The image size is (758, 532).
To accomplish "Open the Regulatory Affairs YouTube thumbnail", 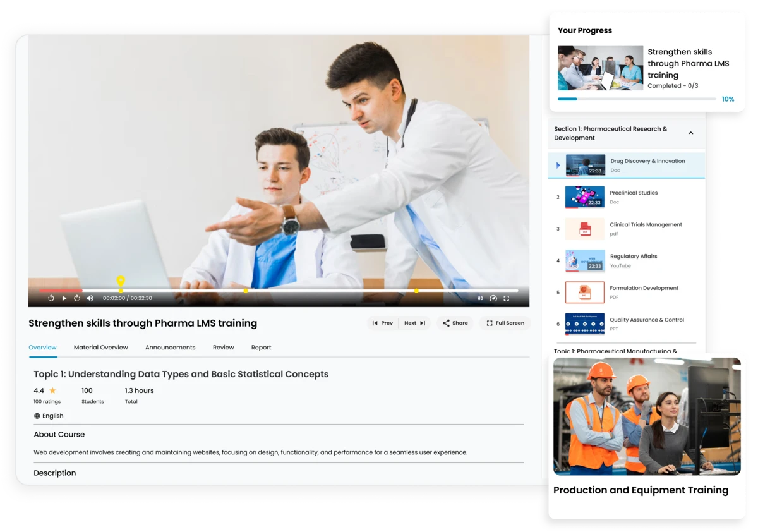I will pos(584,260).
